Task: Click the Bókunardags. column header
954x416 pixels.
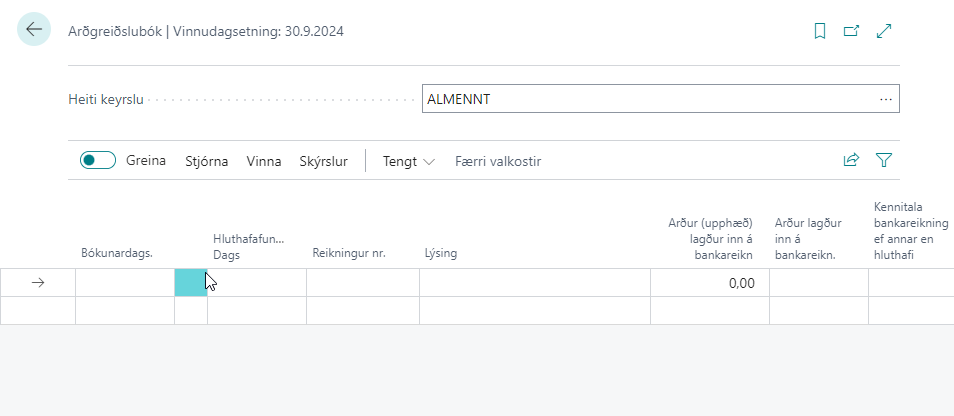Action: tap(116, 253)
